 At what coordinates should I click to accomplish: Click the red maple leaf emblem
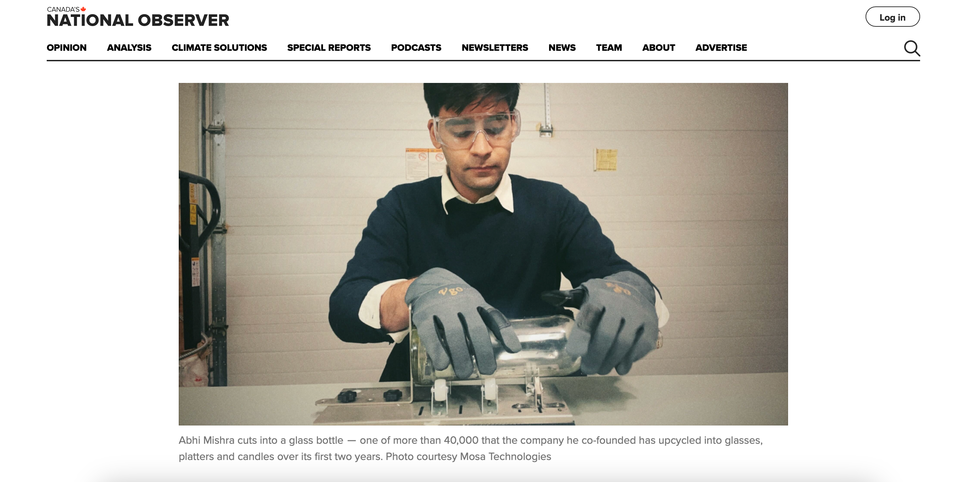tap(83, 9)
